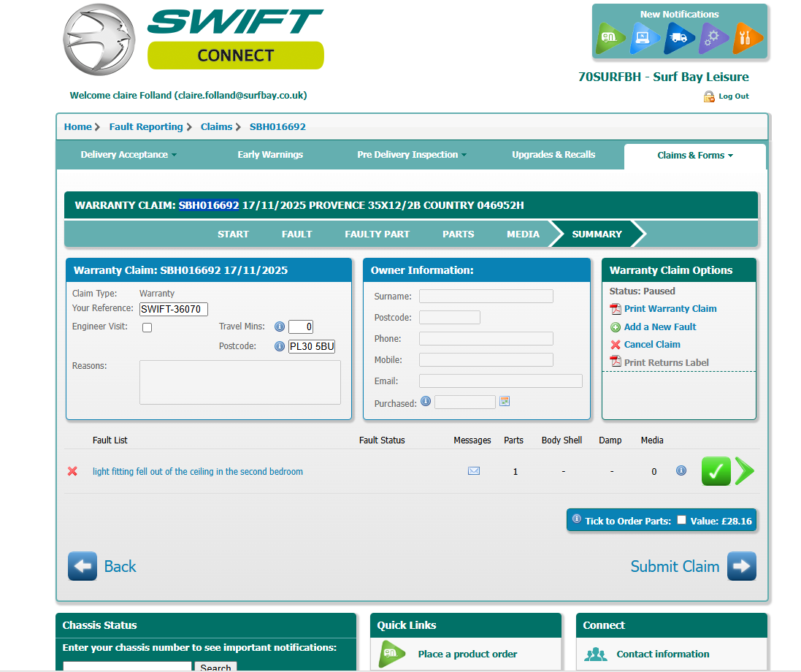
Task: Click the Travel Mins info icon
Action: 279,327
